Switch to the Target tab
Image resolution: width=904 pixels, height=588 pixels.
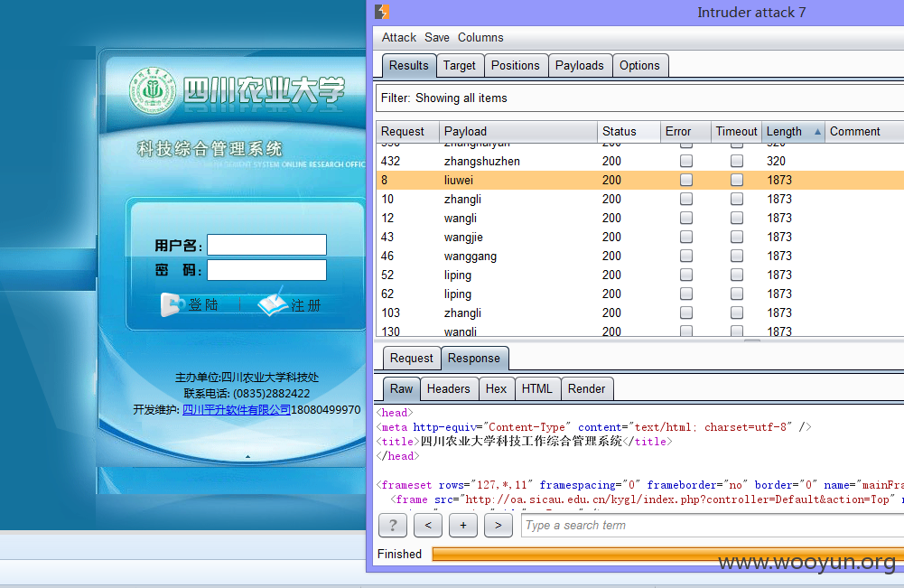pos(460,66)
